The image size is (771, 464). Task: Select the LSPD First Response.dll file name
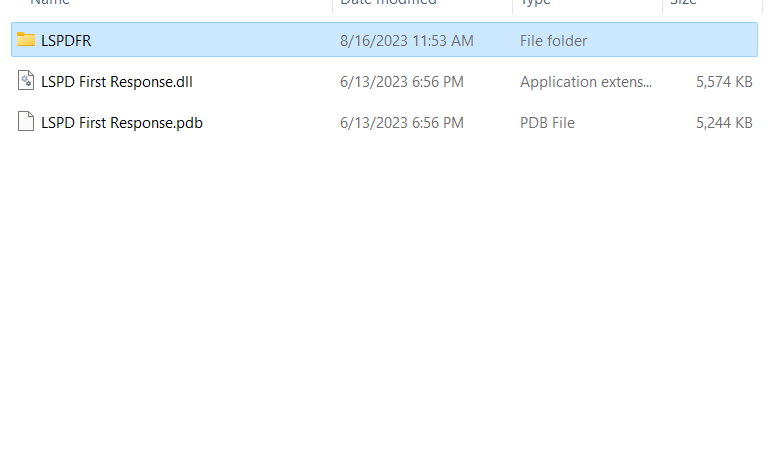pos(116,82)
